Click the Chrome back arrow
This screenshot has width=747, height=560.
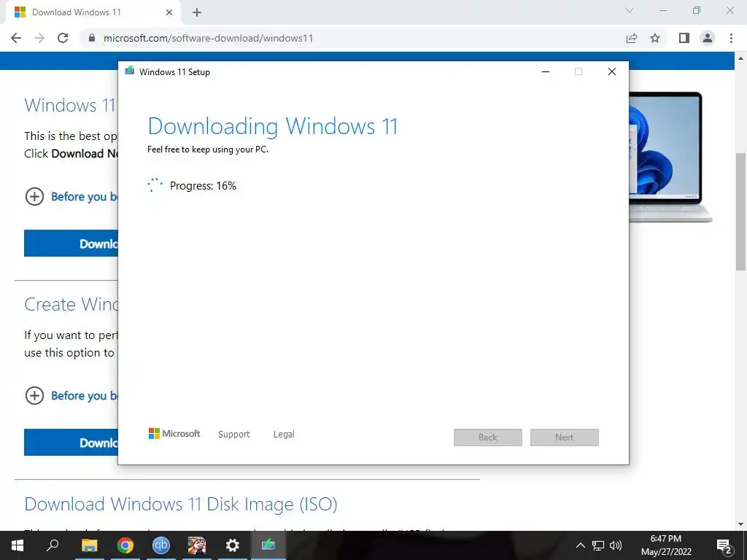pyautogui.click(x=16, y=38)
